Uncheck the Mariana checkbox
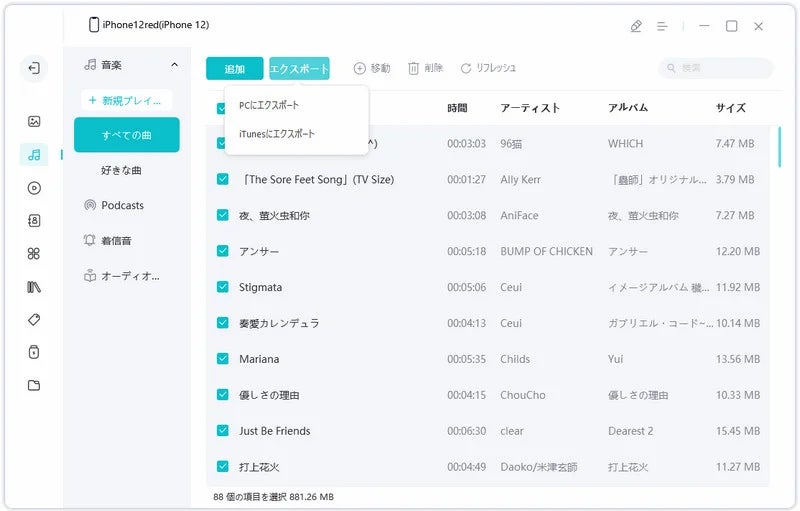 pos(222,359)
